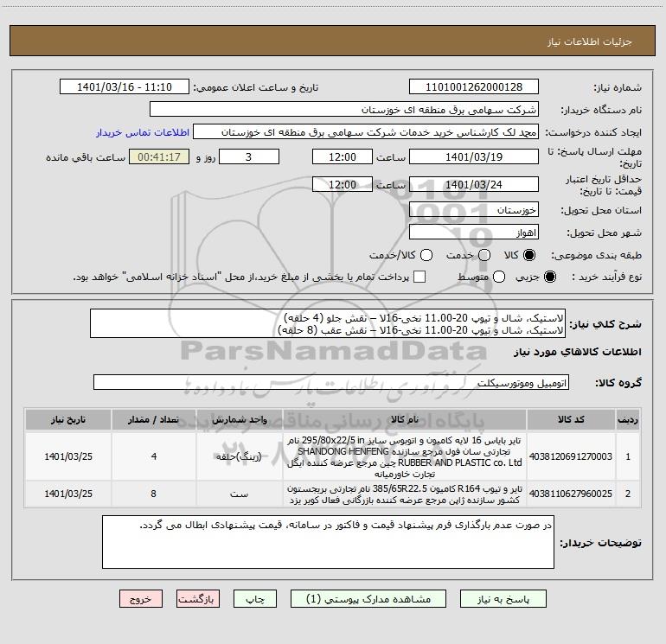Click product code 403812069127​0003
Viewport: 666px width, 644px height.
(571, 456)
